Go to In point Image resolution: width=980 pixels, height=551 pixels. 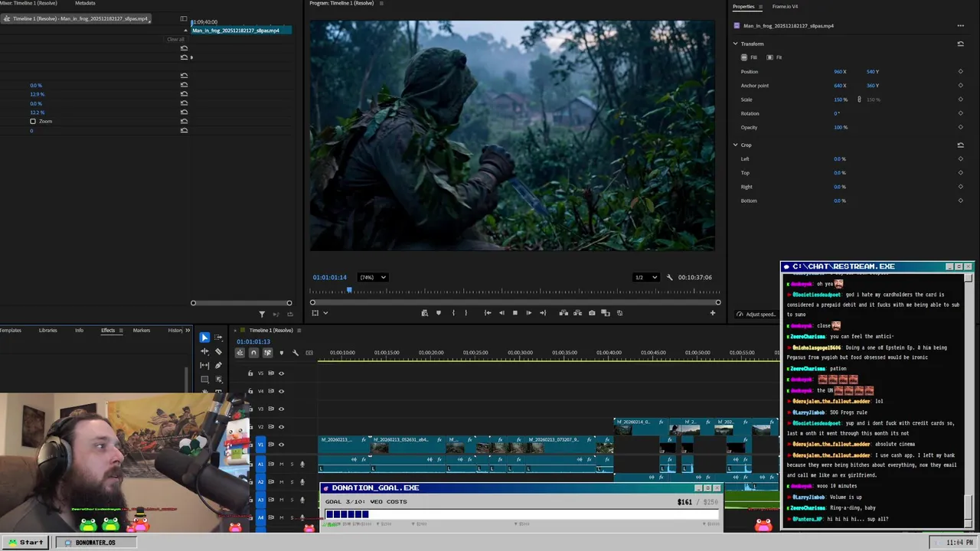click(488, 313)
